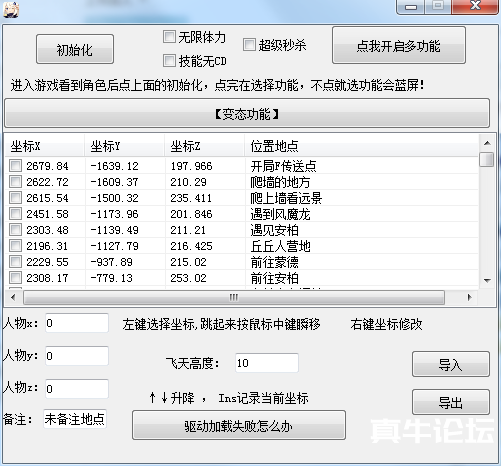Select the 前往蒙德 location text

click(275, 262)
